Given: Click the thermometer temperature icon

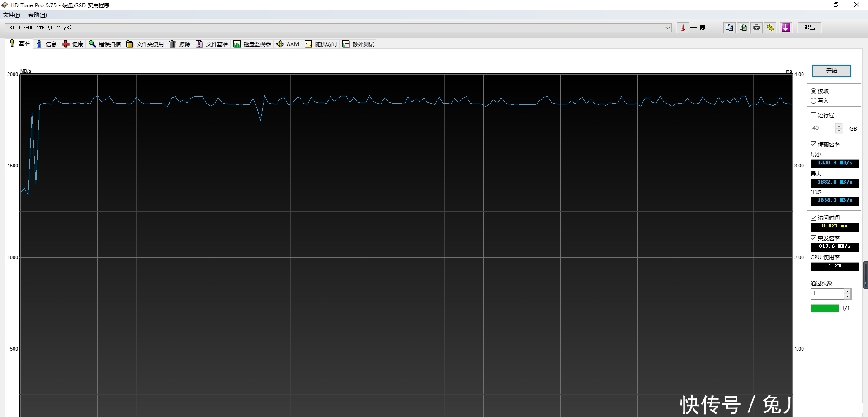Looking at the screenshot, I should click(683, 28).
